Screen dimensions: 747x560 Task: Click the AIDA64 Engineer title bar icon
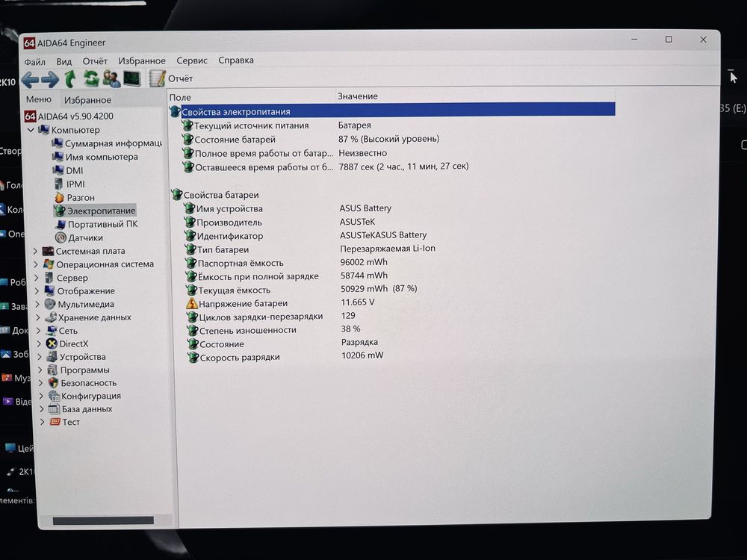coord(29,43)
